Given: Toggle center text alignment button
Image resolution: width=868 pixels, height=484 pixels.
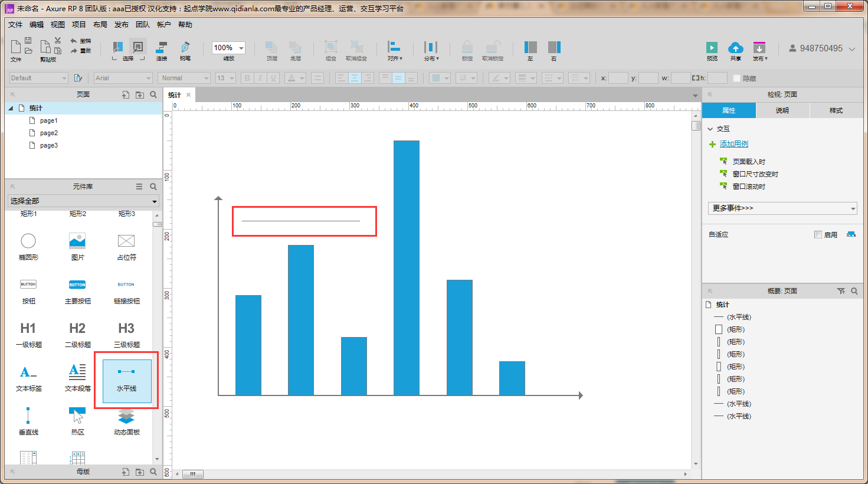Looking at the screenshot, I should [x=355, y=78].
